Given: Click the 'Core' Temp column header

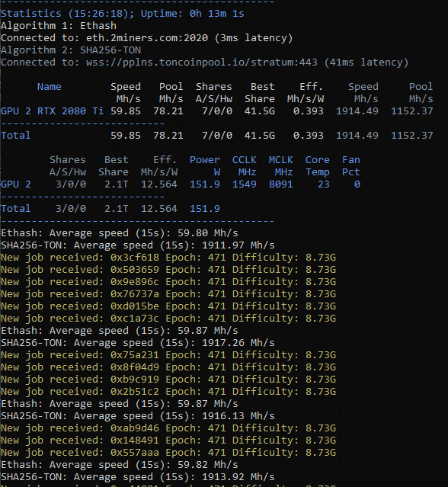Looking at the screenshot, I should click(317, 160).
